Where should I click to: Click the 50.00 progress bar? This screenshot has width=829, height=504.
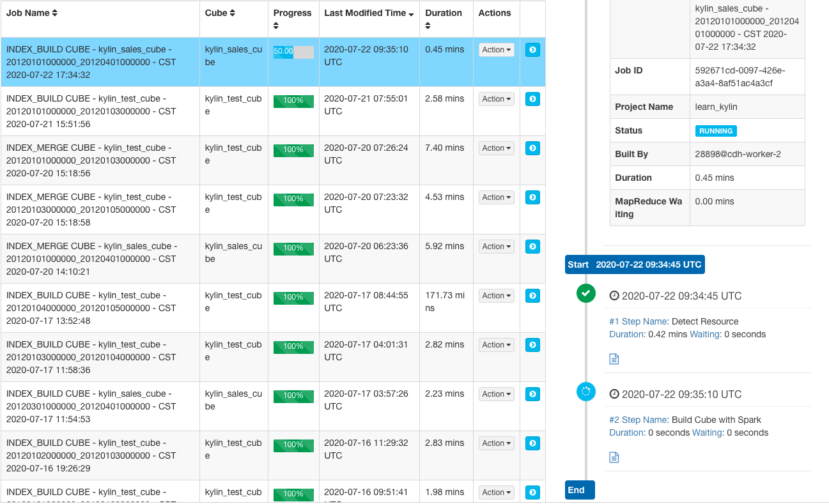293,52
